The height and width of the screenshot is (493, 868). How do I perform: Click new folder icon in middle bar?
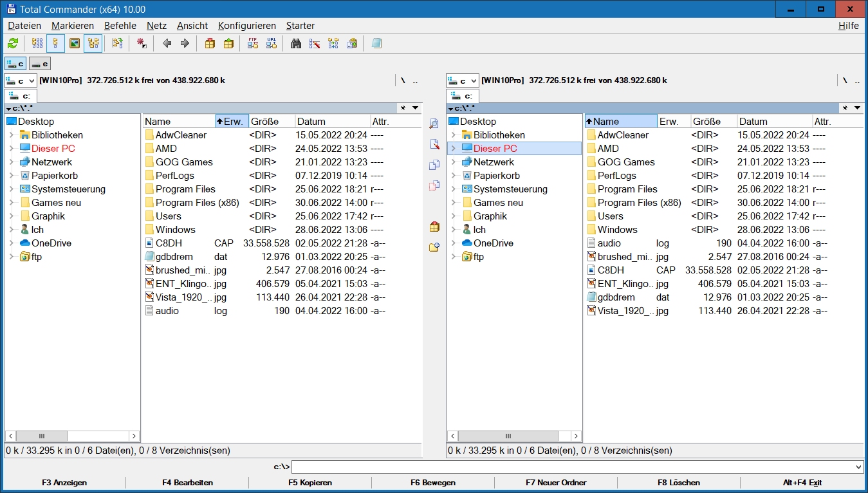tap(434, 247)
